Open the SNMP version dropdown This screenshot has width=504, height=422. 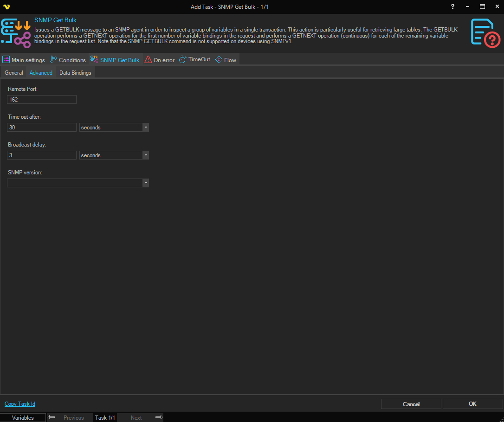tap(145, 183)
